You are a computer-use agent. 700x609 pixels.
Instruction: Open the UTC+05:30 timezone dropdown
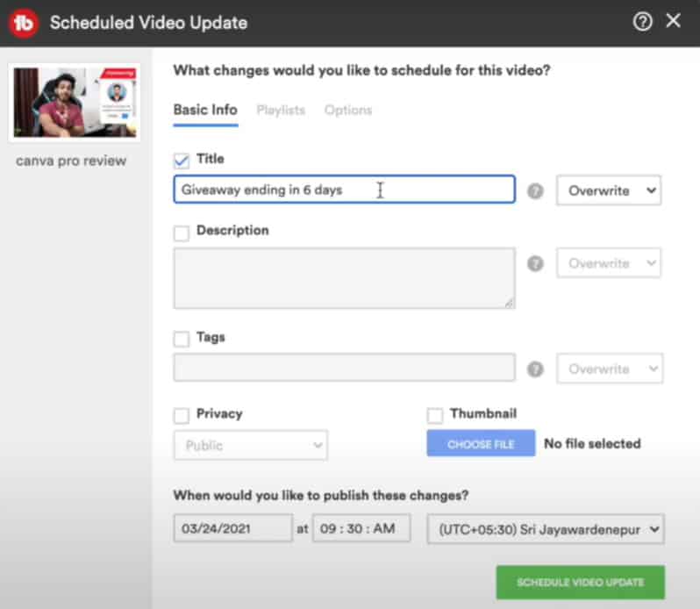coord(546,529)
